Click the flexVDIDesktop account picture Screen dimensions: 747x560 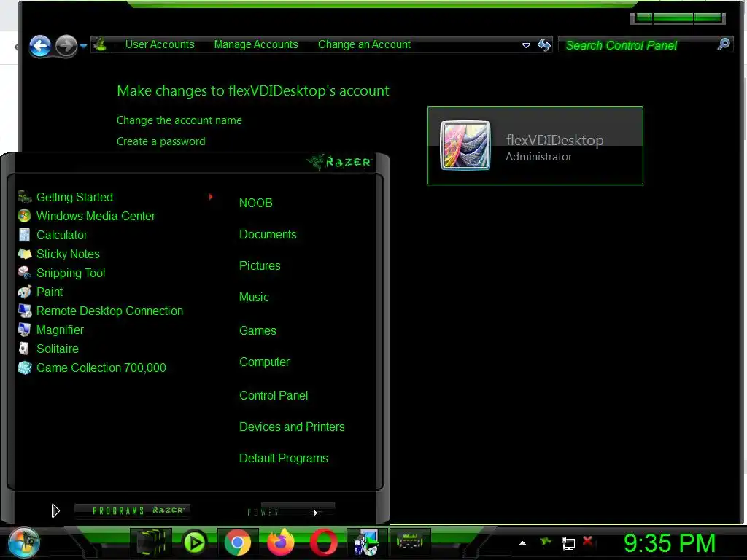465,145
